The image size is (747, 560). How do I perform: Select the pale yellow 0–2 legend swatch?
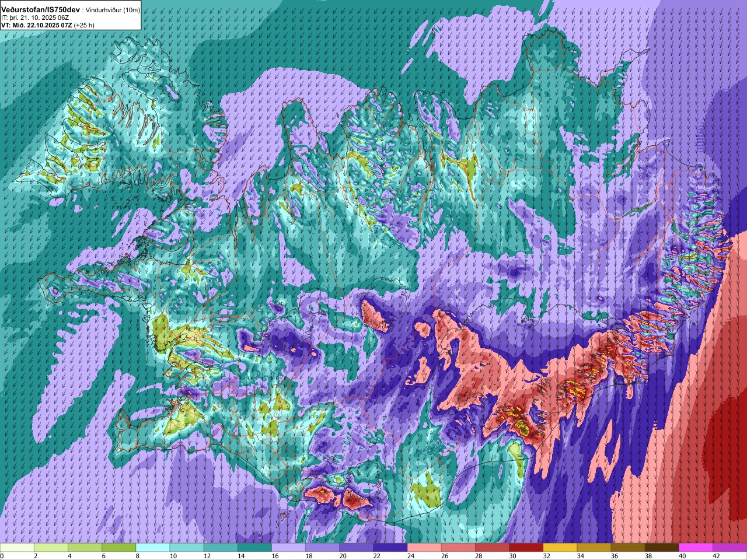(17, 548)
